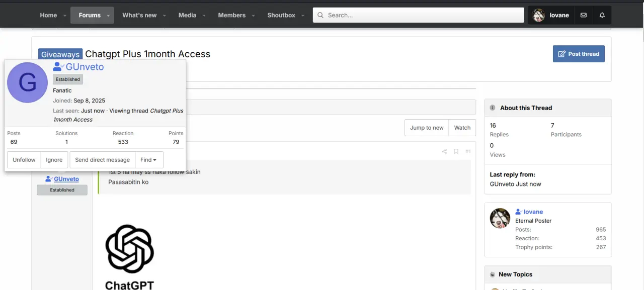Open the Members nav item
This screenshot has width=644, height=290.
(231, 15)
